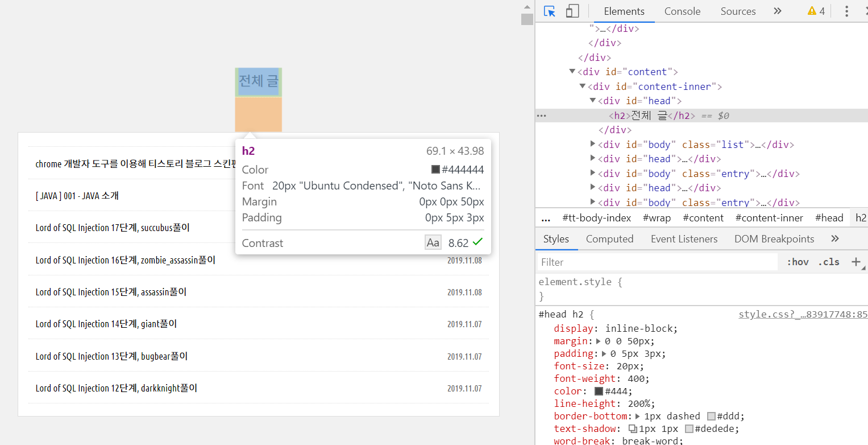Click the page scrollbar up arrow

pos(527,6)
